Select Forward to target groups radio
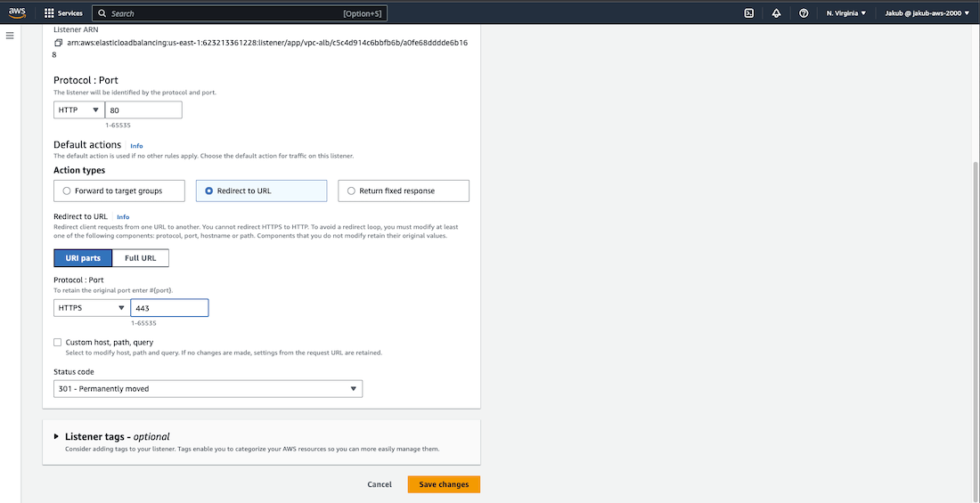The height and width of the screenshot is (503, 980). tap(67, 191)
